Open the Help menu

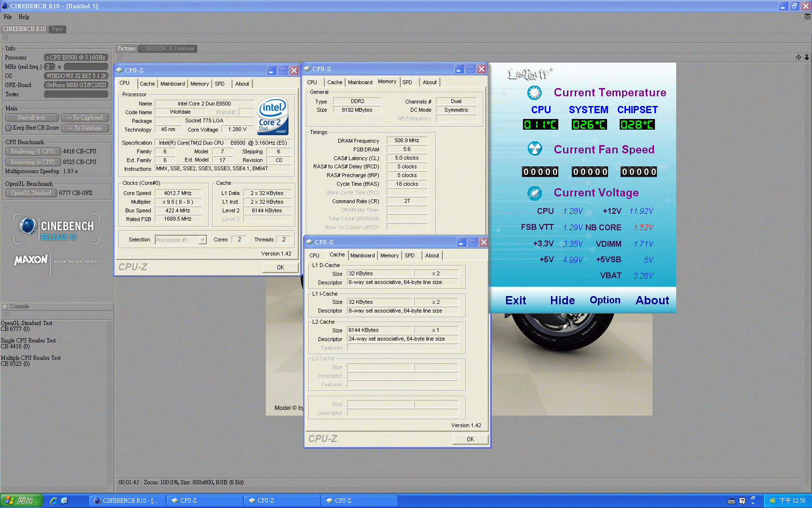coord(24,17)
